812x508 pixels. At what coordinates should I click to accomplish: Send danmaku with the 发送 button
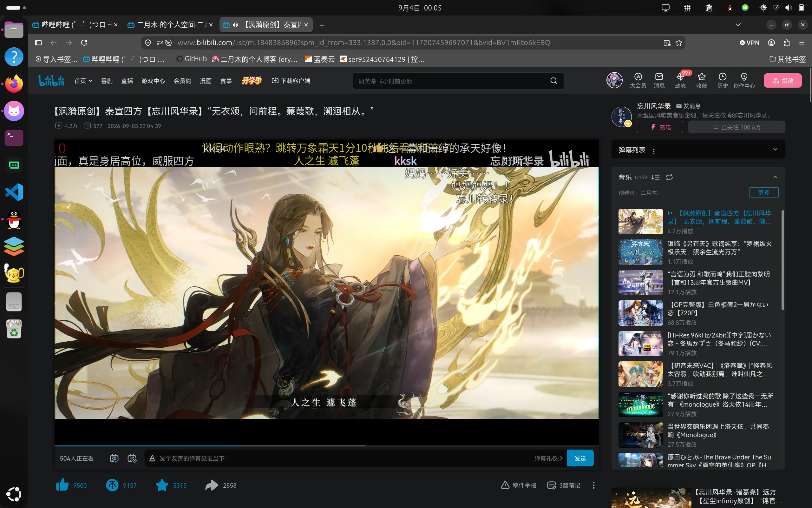pyautogui.click(x=580, y=458)
